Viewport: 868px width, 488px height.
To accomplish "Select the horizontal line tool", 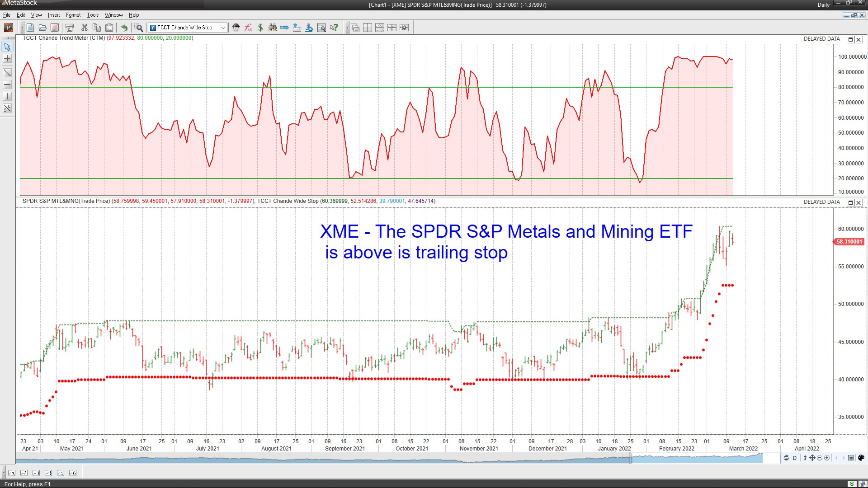I will (x=7, y=84).
